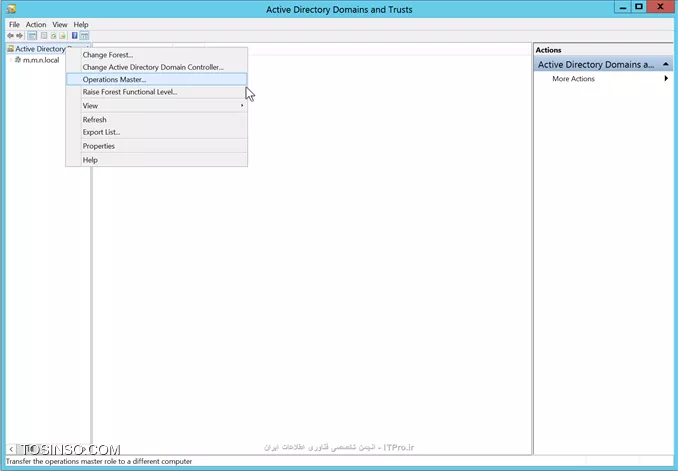Click the m.m.n.local domain icon
The image size is (678, 471).
(18, 60)
